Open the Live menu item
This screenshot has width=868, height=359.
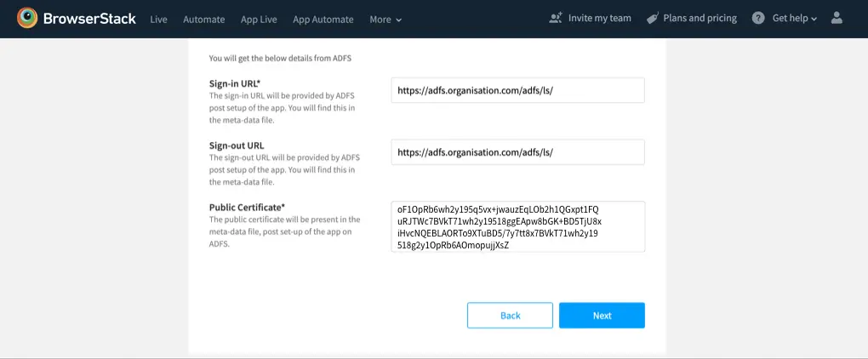(158, 19)
